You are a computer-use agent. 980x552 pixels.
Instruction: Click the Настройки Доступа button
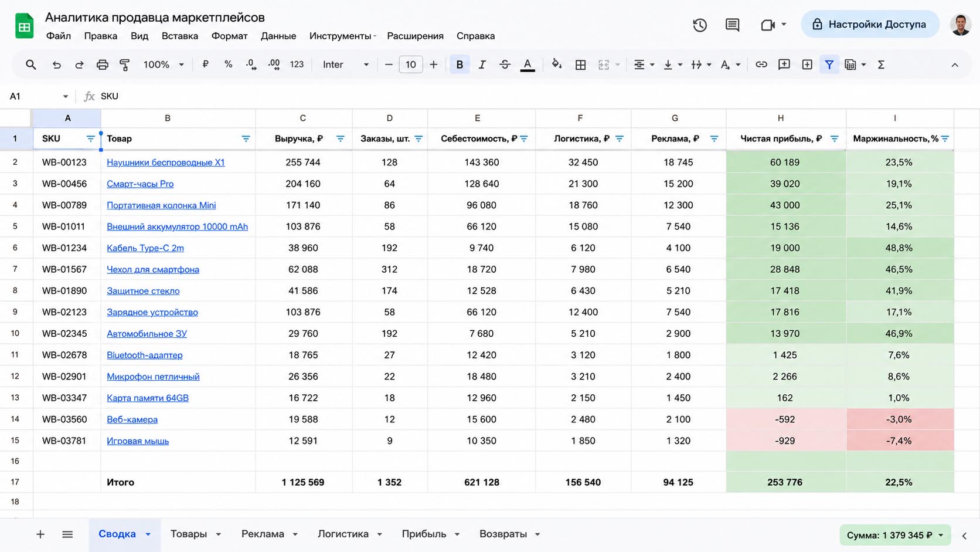(x=870, y=24)
